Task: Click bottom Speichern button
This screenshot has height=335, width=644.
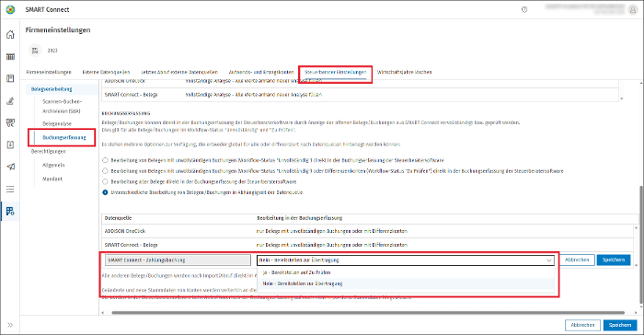Action: [620, 325]
